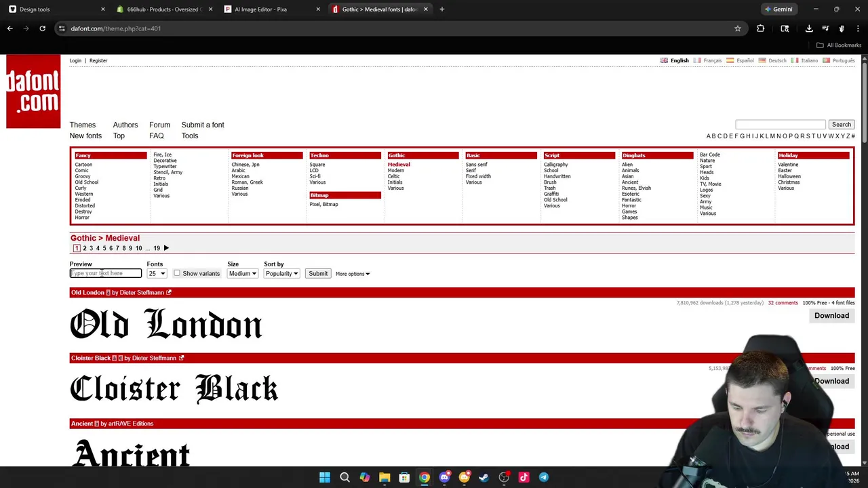This screenshot has height=488, width=868.
Task: Open the Size dropdown set to Medium
Action: (242, 273)
